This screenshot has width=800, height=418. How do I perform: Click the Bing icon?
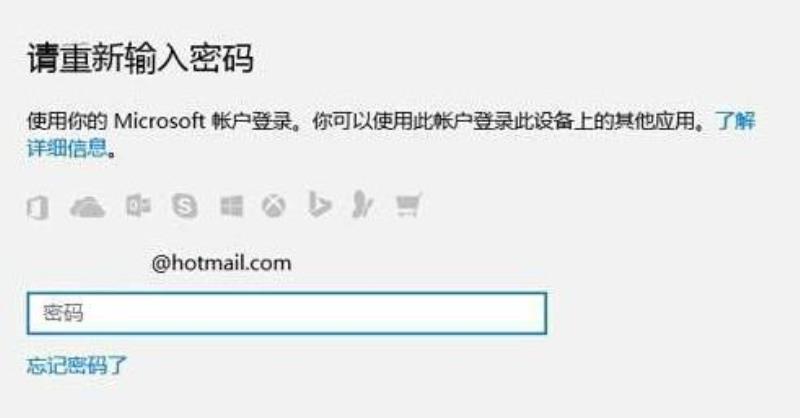click(319, 205)
